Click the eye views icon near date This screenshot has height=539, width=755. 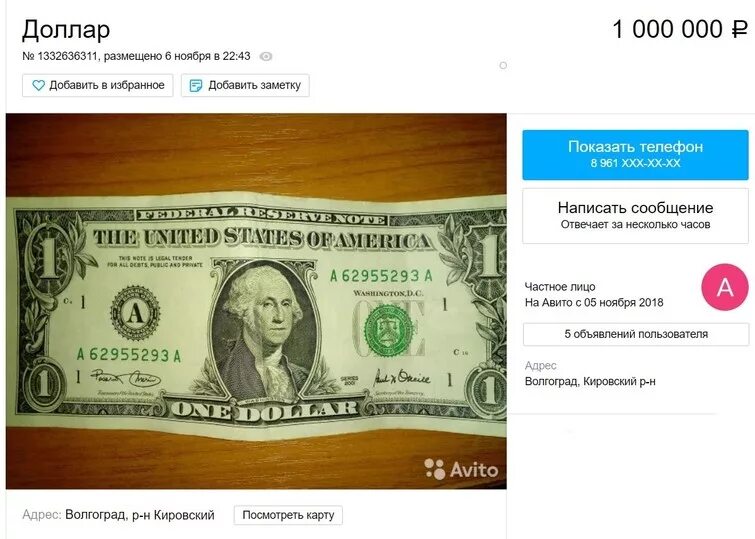click(266, 56)
